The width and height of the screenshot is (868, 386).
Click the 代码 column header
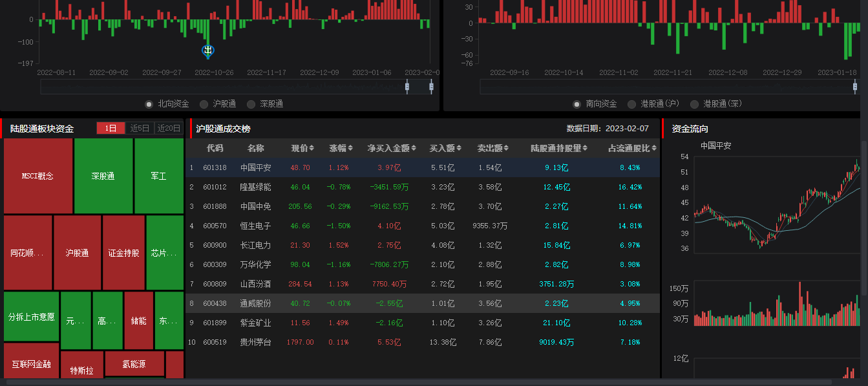215,148
